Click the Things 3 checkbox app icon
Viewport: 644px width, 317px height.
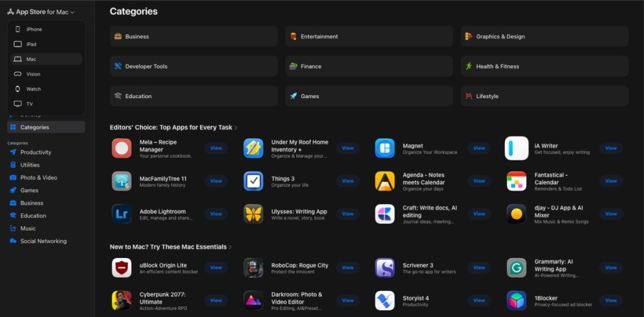(x=253, y=181)
